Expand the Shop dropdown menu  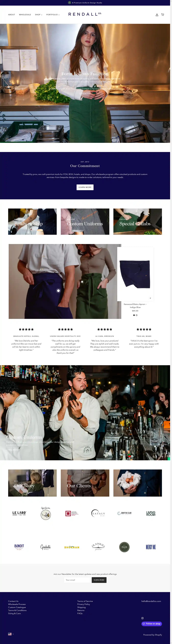(39, 15)
